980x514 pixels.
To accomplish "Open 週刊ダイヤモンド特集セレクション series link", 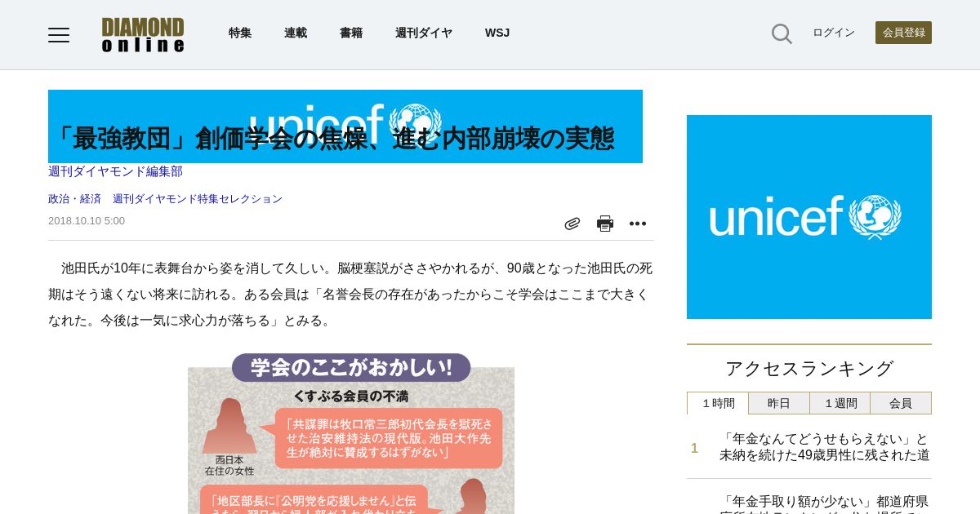I will point(198,198).
